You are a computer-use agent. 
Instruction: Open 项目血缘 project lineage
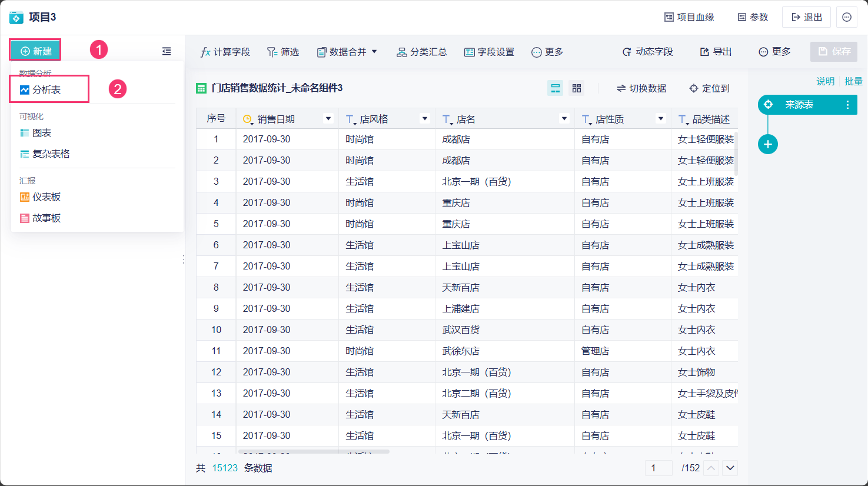tap(689, 17)
